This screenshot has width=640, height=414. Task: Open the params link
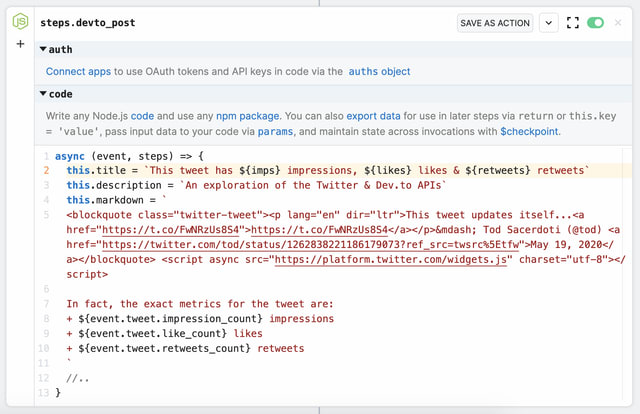[x=275, y=131]
